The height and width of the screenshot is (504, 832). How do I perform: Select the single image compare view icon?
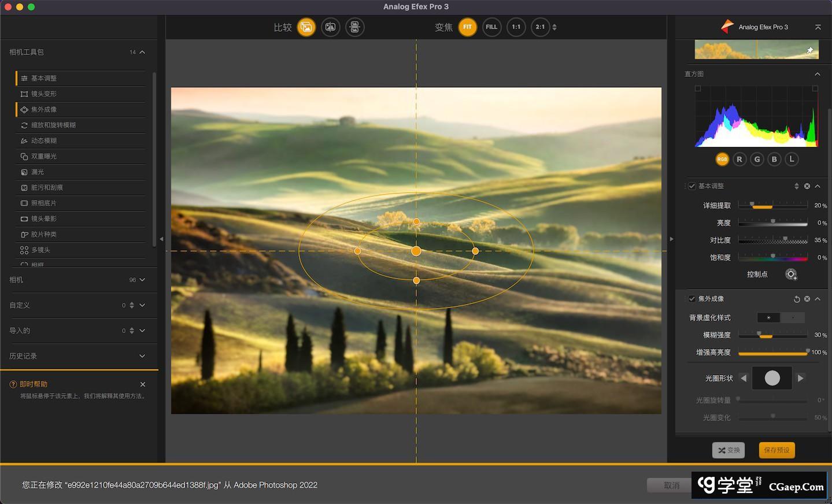coord(306,27)
